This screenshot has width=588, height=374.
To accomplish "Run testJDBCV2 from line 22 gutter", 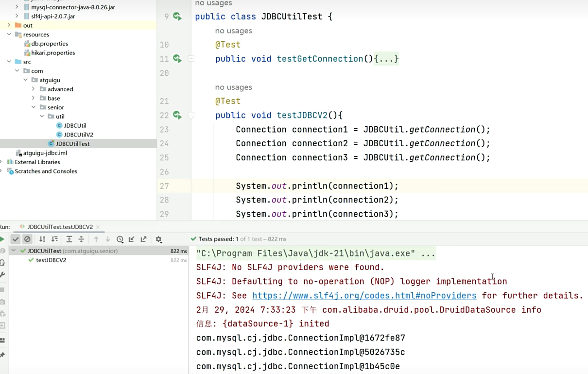I will (177, 115).
